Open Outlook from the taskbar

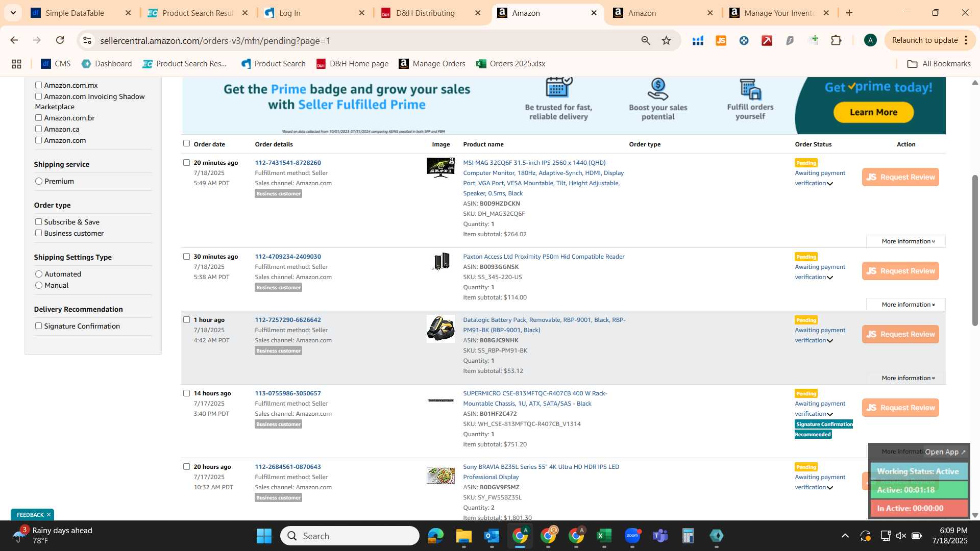(492, 536)
